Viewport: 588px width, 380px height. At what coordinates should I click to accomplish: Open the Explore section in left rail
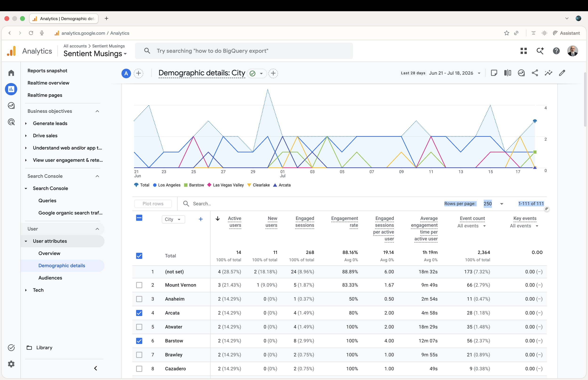[11, 106]
